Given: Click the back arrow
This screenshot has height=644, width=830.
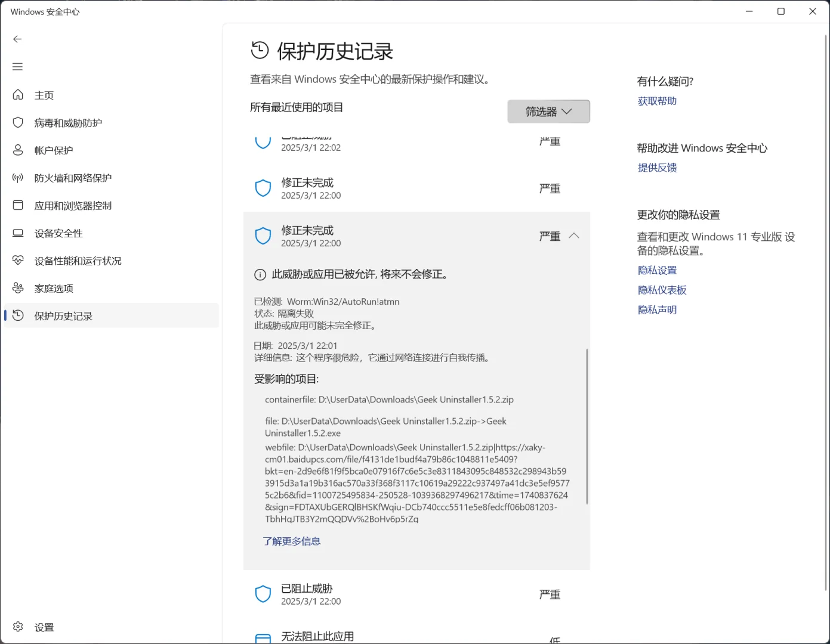Looking at the screenshot, I should pyautogui.click(x=17, y=39).
